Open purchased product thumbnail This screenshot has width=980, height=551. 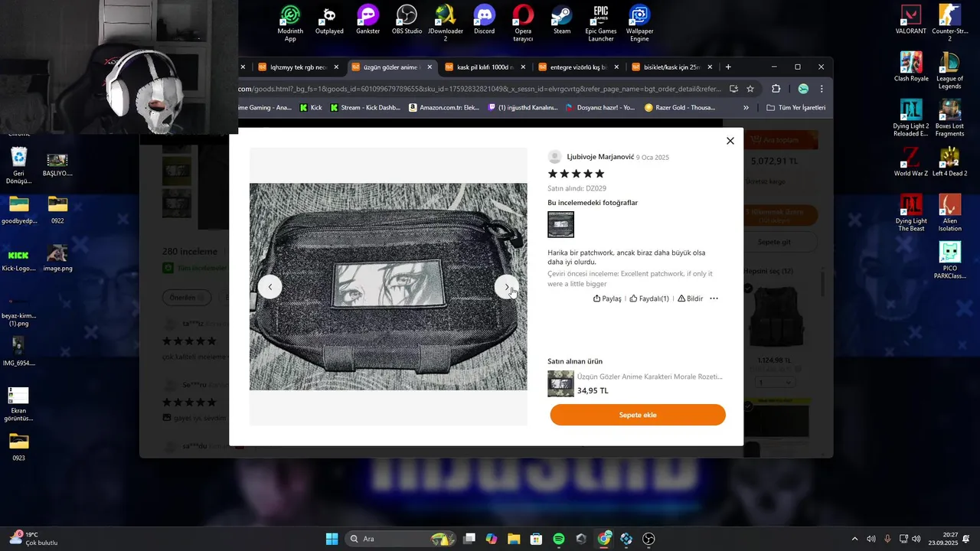(560, 383)
